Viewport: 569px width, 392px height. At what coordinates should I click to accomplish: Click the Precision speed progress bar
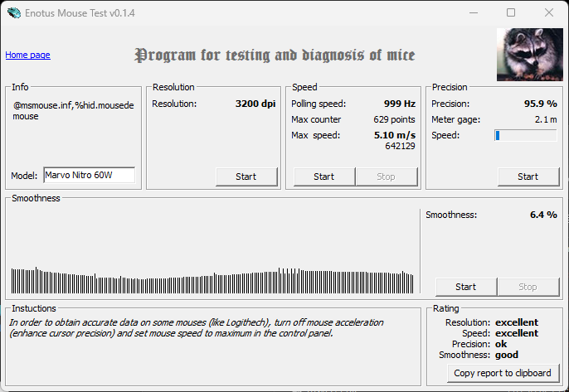(x=525, y=135)
